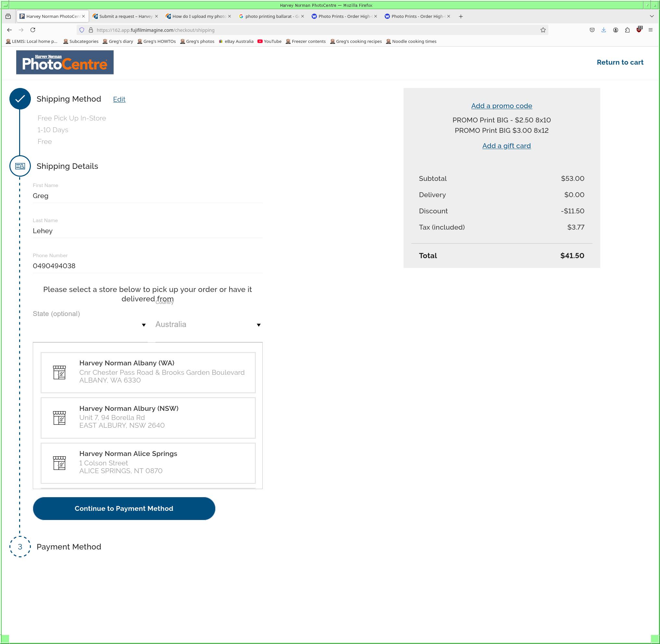Click the padlock site security icon
Screen dimensions: 660x644
pyautogui.click(x=91, y=30)
